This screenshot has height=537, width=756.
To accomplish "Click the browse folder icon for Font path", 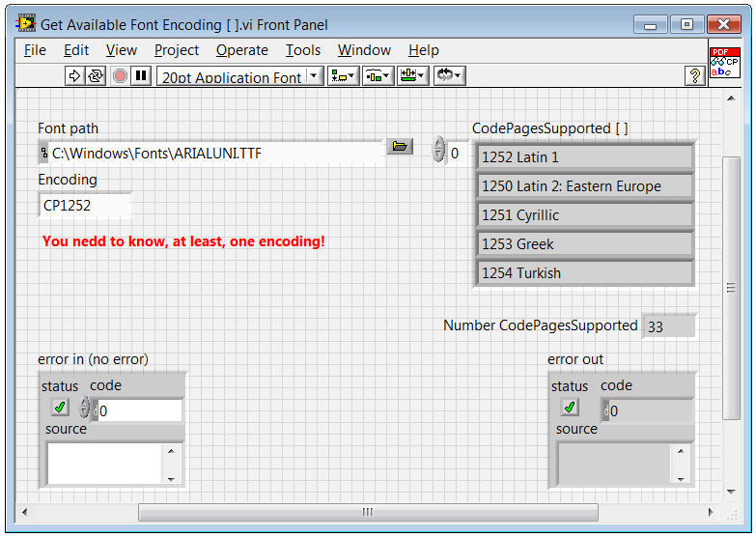I will 400,147.
